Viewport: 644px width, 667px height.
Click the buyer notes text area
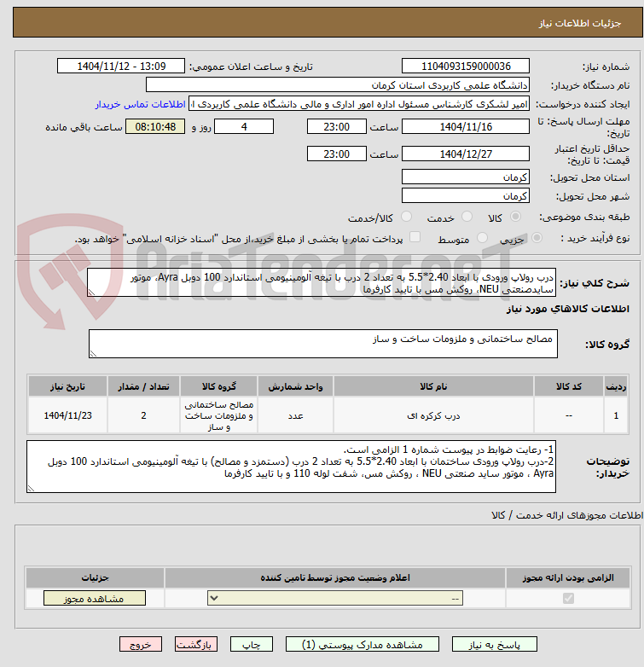point(292,467)
